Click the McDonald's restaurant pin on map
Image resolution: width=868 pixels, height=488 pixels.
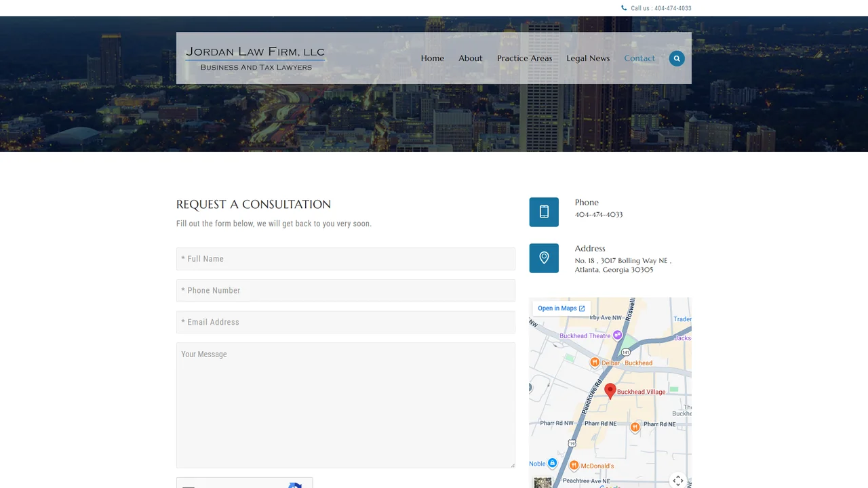coord(574,466)
